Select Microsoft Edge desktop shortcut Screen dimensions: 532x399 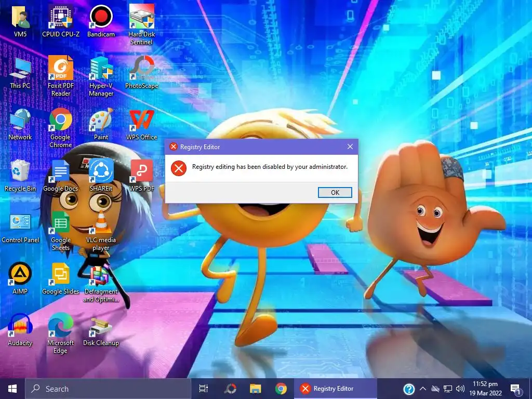61,334
